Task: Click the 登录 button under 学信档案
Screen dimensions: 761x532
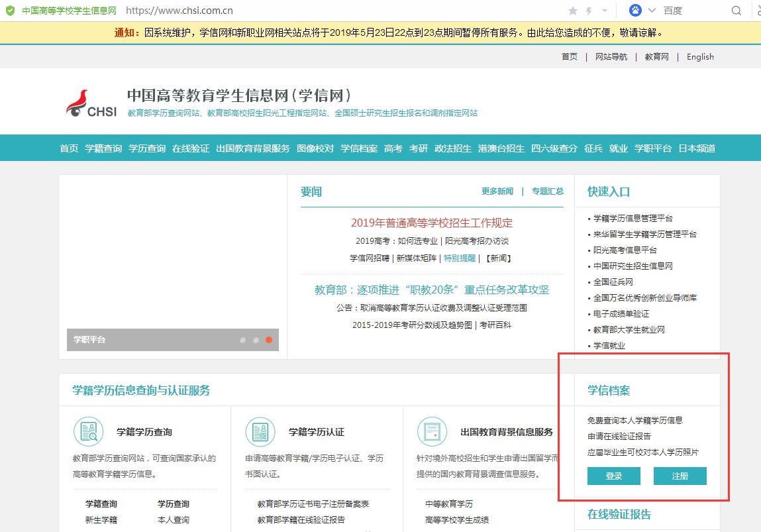Action: click(x=614, y=476)
